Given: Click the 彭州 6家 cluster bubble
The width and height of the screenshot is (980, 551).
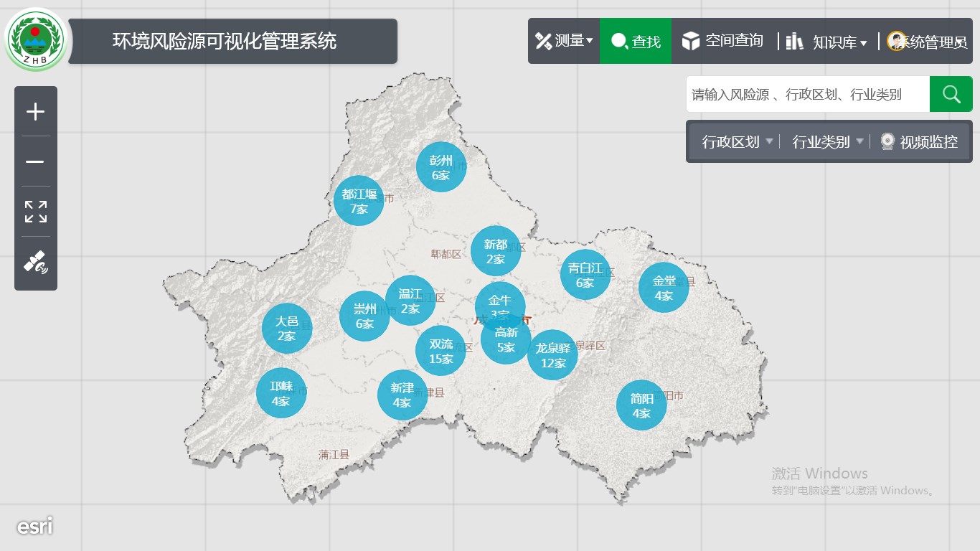Looking at the screenshot, I should [x=441, y=167].
